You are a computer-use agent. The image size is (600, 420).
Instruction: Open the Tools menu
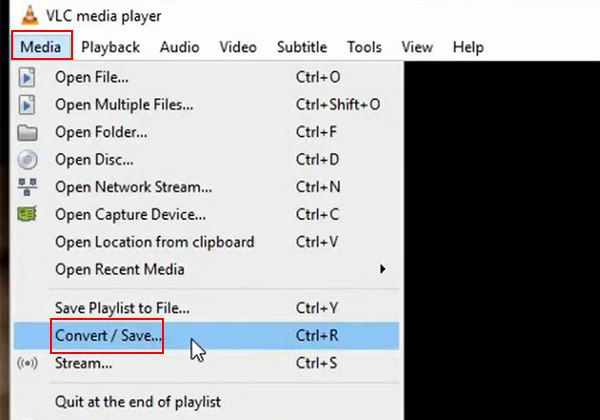[x=364, y=47]
